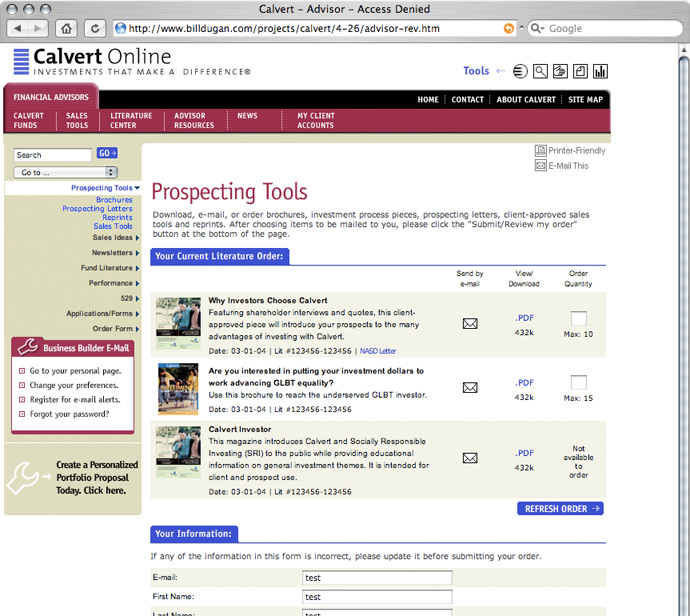The image size is (690, 616).
Task: Open the Sales Tools sidebar sublink
Action: [113, 226]
